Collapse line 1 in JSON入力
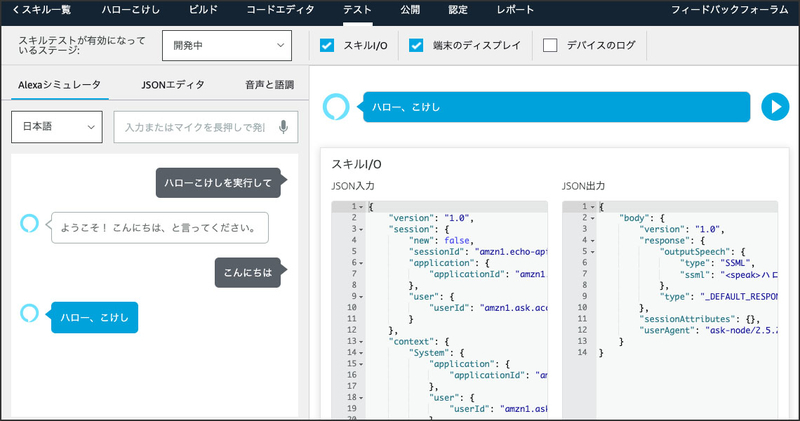Viewport: 800px width, 421px height. [x=361, y=207]
